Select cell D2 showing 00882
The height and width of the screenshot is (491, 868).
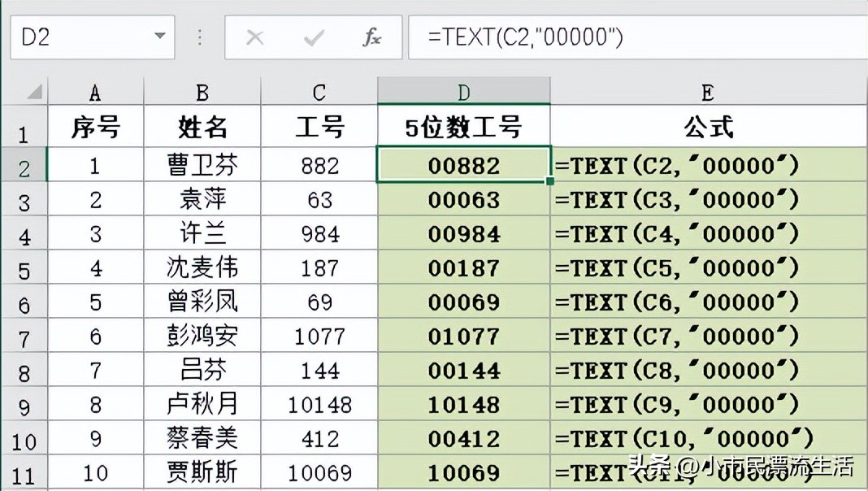(464, 166)
